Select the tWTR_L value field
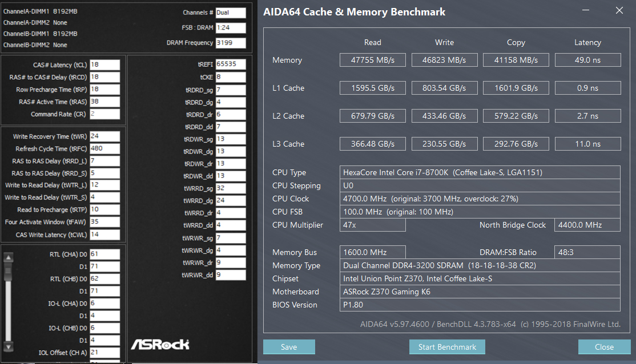636x364 pixels. click(104, 185)
